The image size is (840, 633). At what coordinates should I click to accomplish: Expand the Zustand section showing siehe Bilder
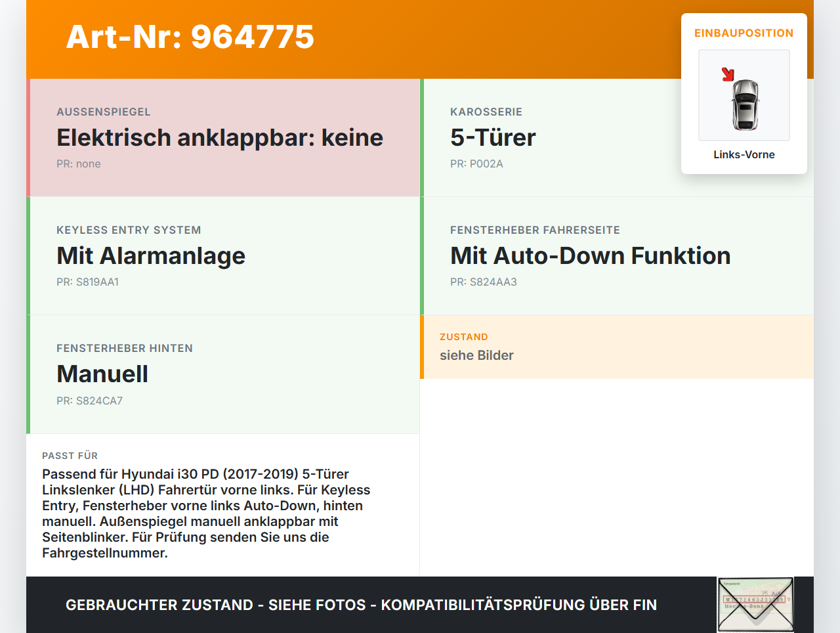point(617,347)
